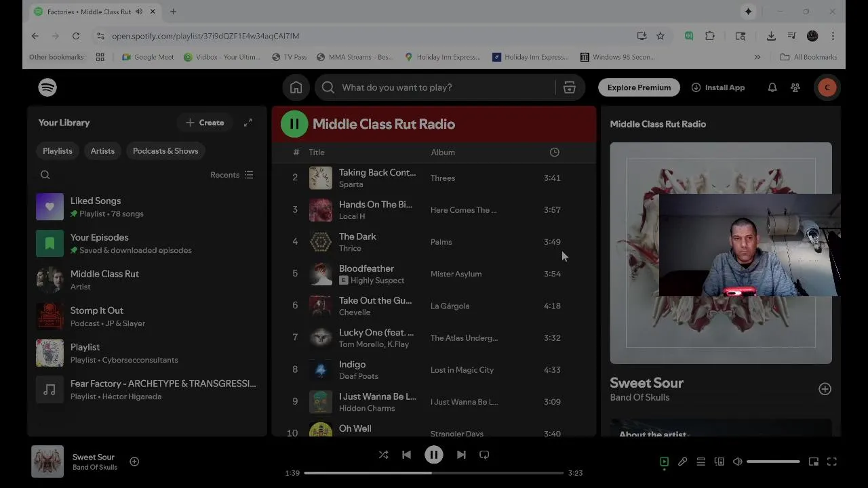868x488 pixels.
Task: Open user profile avatar C
Action: 827,87
